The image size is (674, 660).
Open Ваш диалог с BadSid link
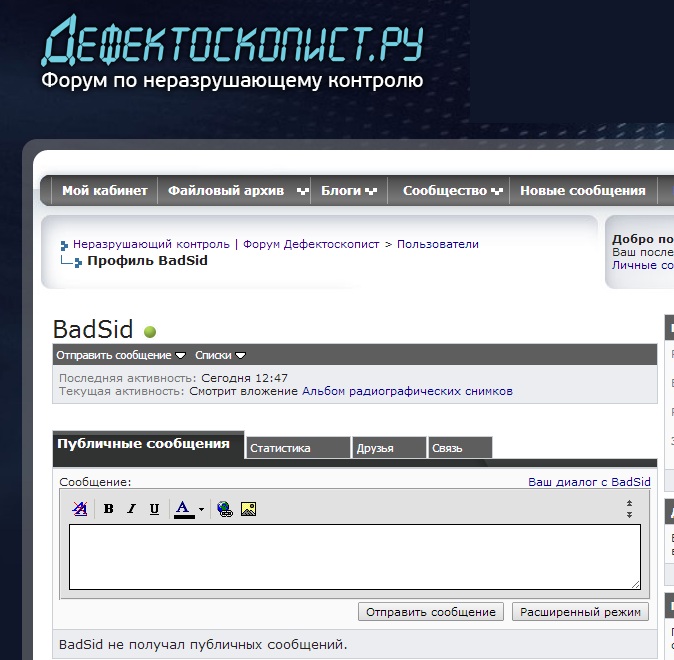point(589,482)
